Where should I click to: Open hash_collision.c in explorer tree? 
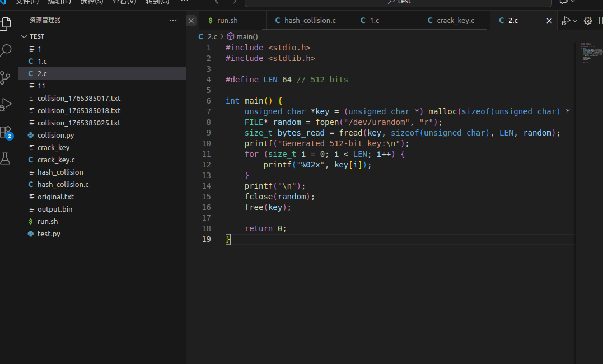tap(102, 184)
